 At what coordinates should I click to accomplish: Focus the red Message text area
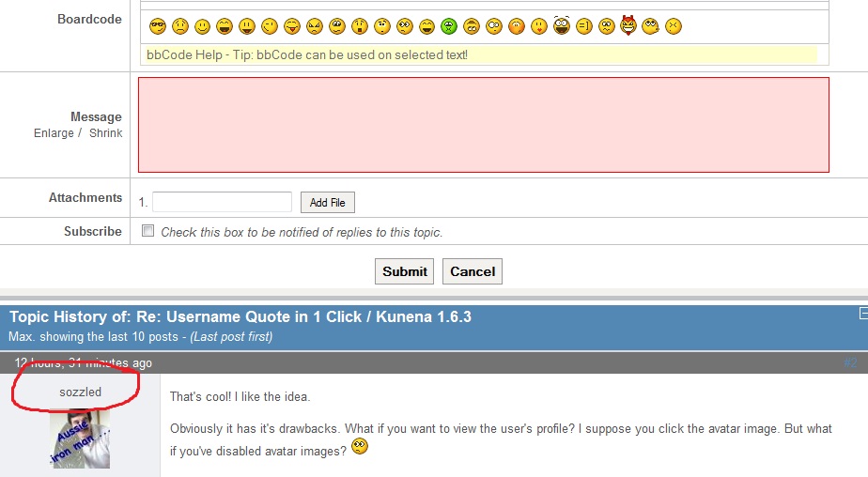click(x=483, y=125)
